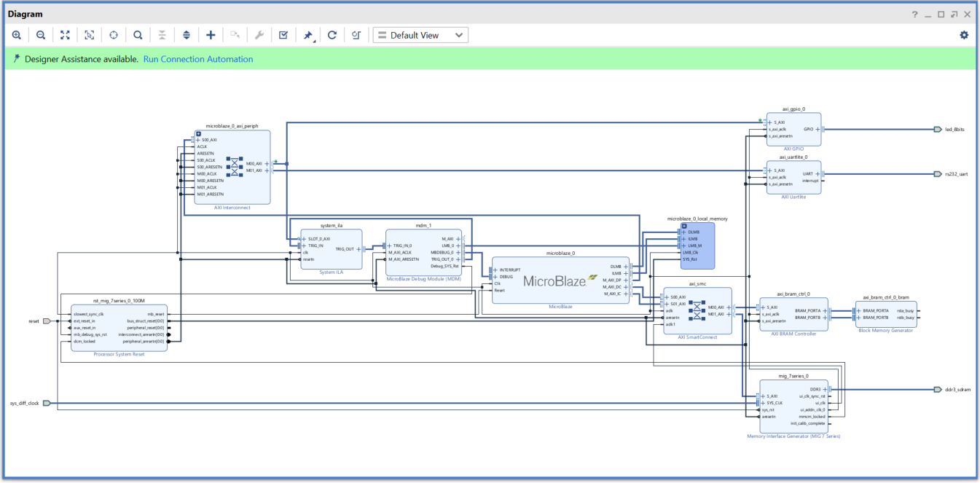Select the MicroBlaze Debug Module mdm_1 block
Image resolution: width=980 pixels, height=483 pixels.
coord(423,252)
